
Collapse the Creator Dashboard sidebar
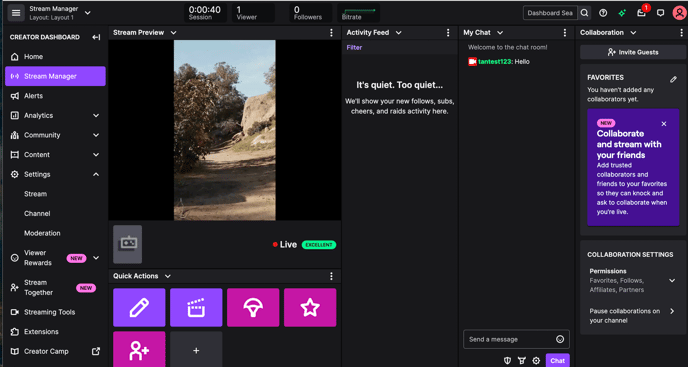coord(96,37)
